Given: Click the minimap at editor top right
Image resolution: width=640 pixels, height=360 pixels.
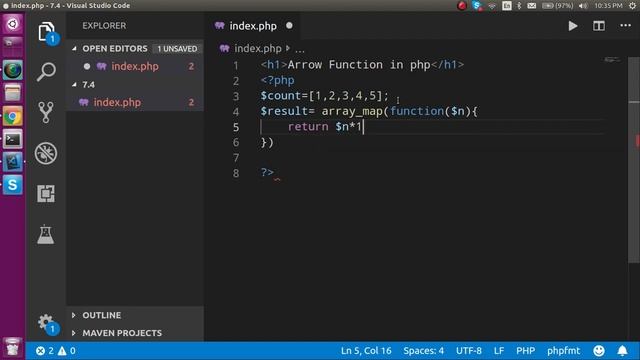Looking at the screenshot, I should 612,60.
